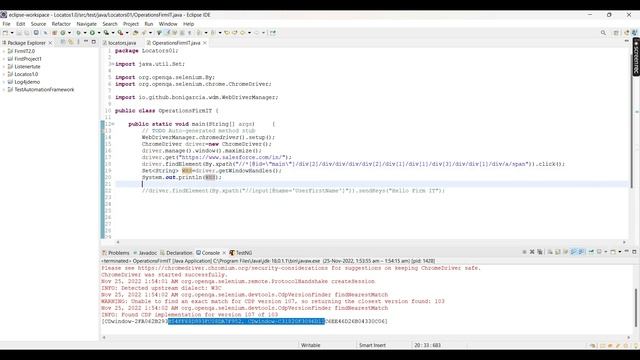Click the Back navigation arrow icon

coord(243,33)
